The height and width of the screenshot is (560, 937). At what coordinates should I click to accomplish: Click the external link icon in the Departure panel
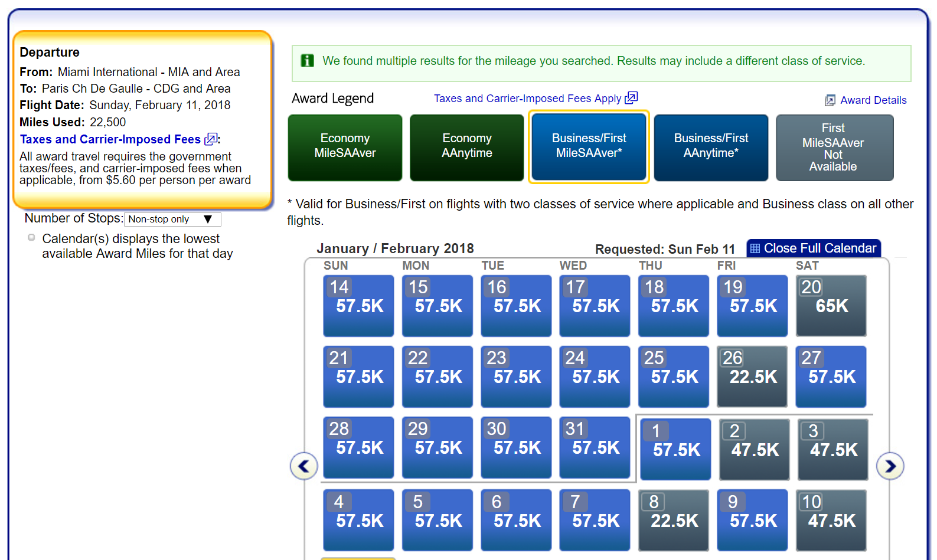pyautogui.click(x=210, y=139)
